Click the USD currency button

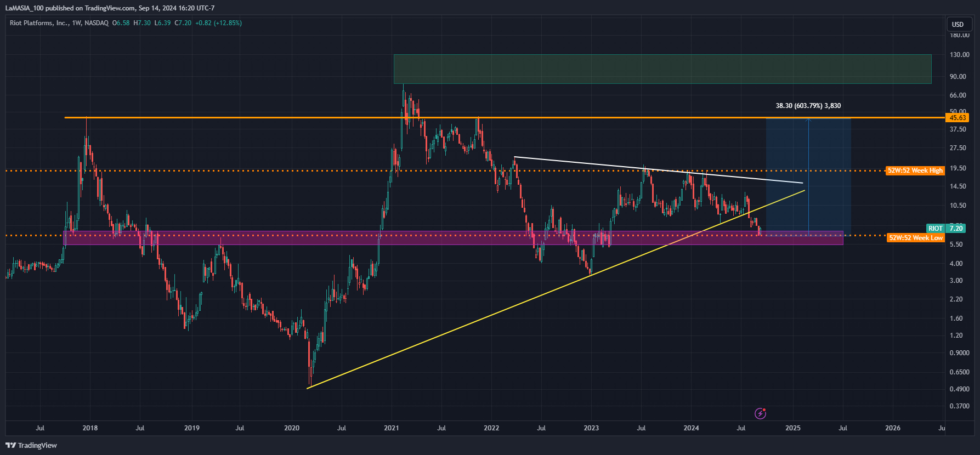(x=959, y=24)
